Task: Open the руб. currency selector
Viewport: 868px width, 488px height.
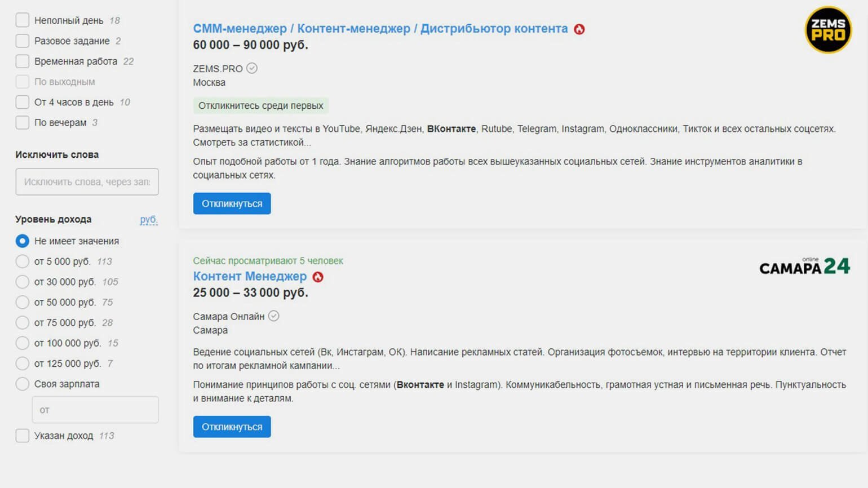Action: pos(149,220)
